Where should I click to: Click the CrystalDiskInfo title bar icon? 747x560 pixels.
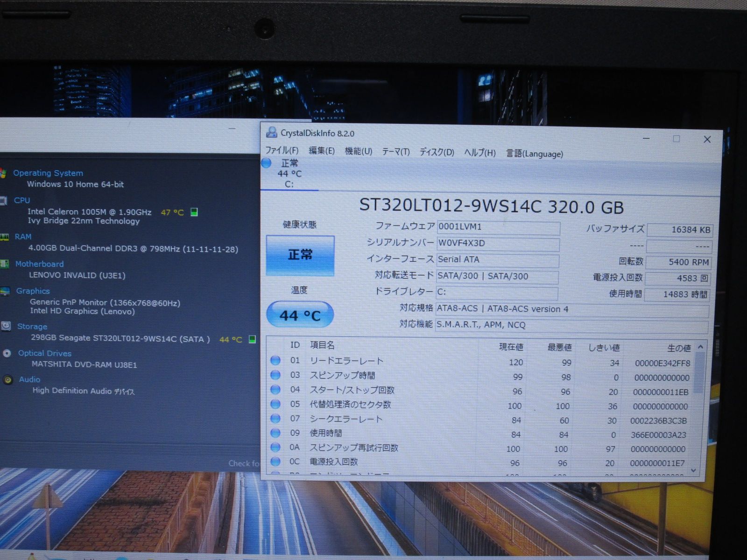click(x=272, y=132)
